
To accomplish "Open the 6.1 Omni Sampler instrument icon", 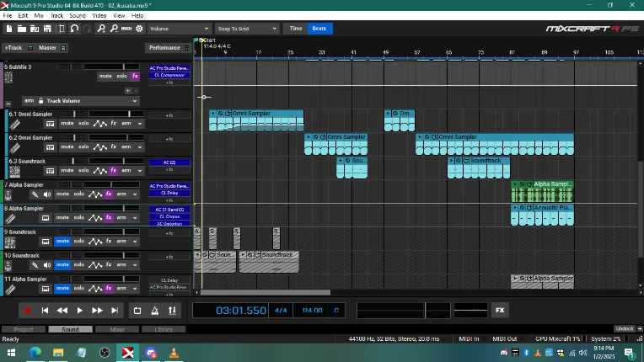I will tap(15, 125).
